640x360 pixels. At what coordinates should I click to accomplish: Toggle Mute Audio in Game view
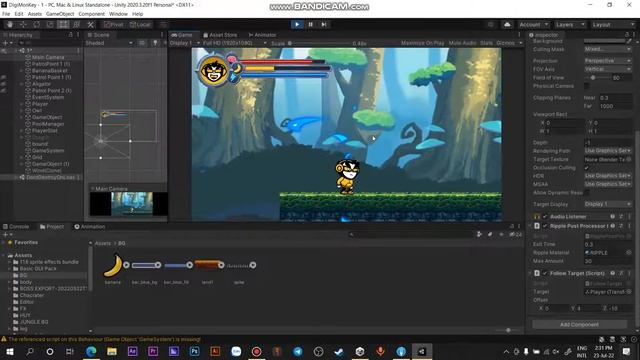tap(462, 43)
